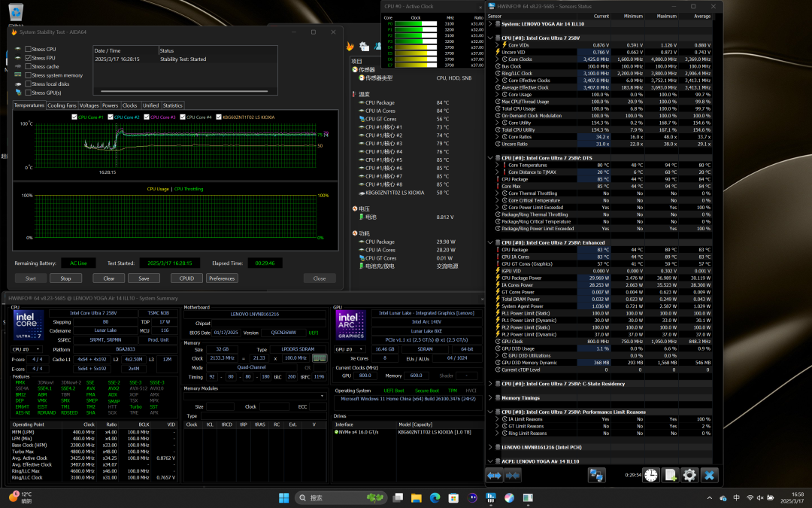Viewport: 812px width, 508px height.
Task: Click the memory chip icon next to 100.0 MHz
Action: click(x=320, y=358)
